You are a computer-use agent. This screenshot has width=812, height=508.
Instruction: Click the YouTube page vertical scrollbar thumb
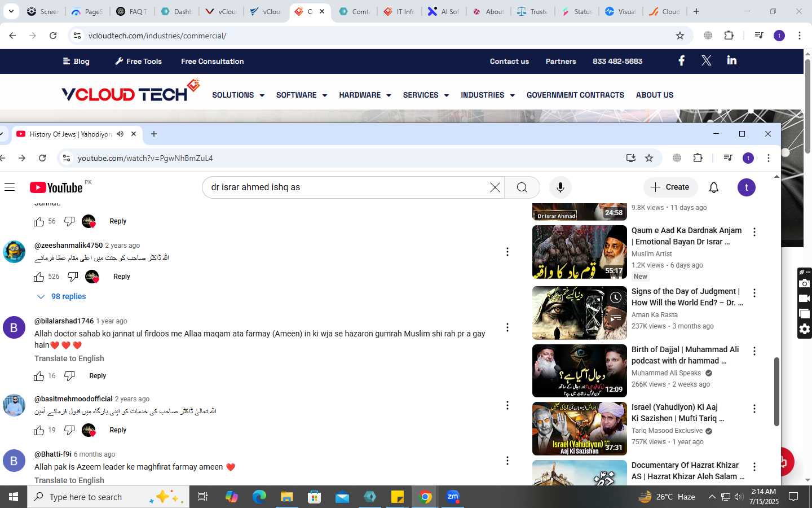[x=776, y=392]
